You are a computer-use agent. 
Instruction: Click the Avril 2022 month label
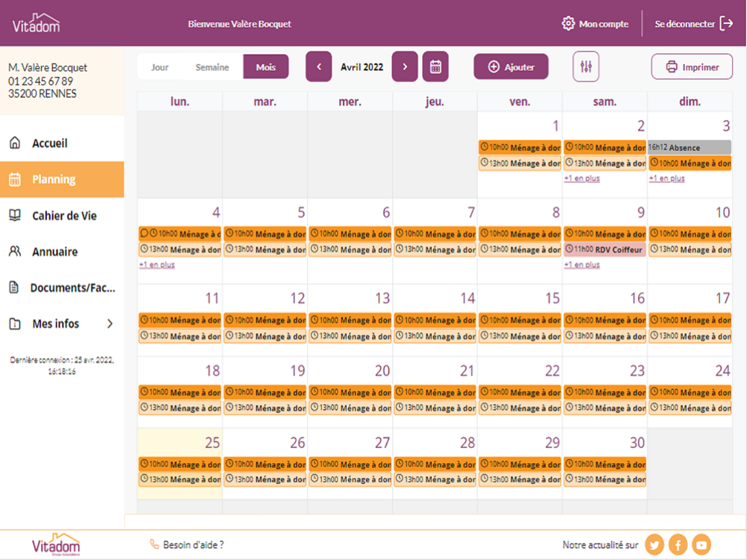click(362, 66)
